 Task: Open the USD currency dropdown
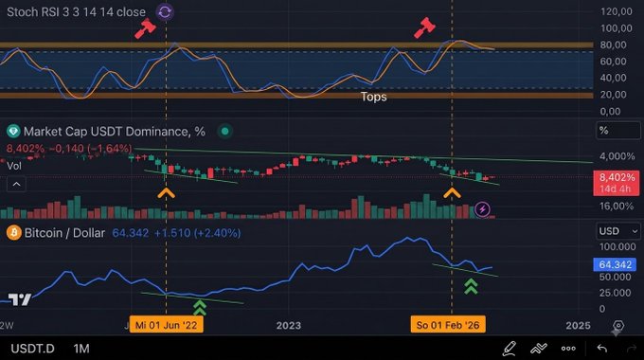pos(618,231)
